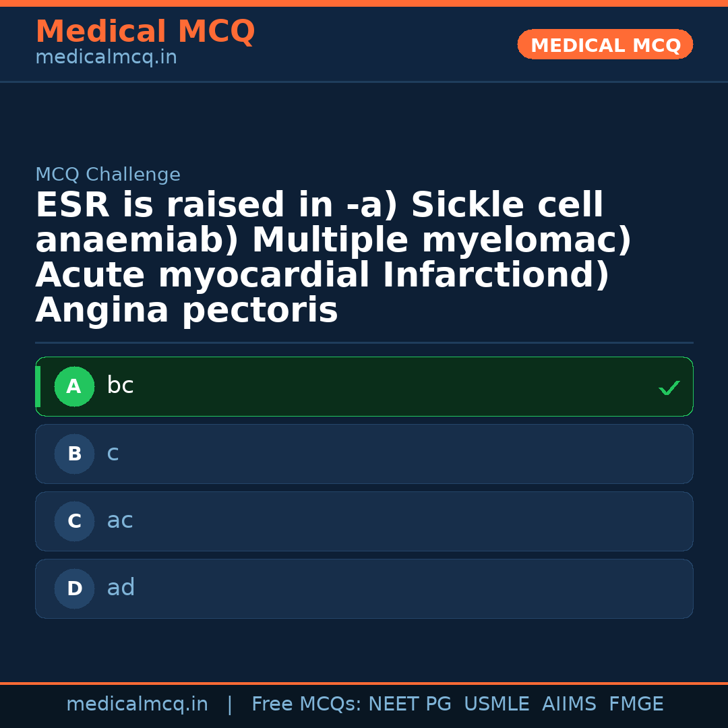Click the green A circle icon
The height and width of the screenshot is (728, 728).
coord(74,386)
